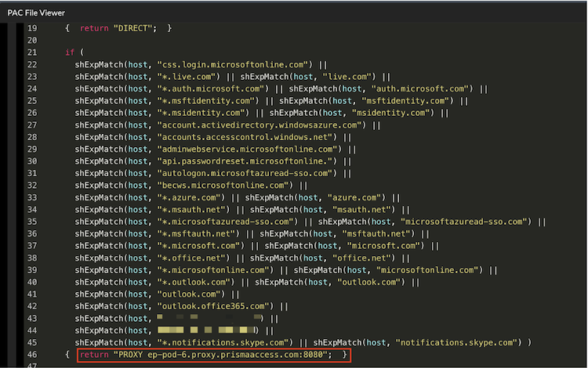Click line number 21
The width and height of the screenshot is (588, 368).
[x=32, y=52]
